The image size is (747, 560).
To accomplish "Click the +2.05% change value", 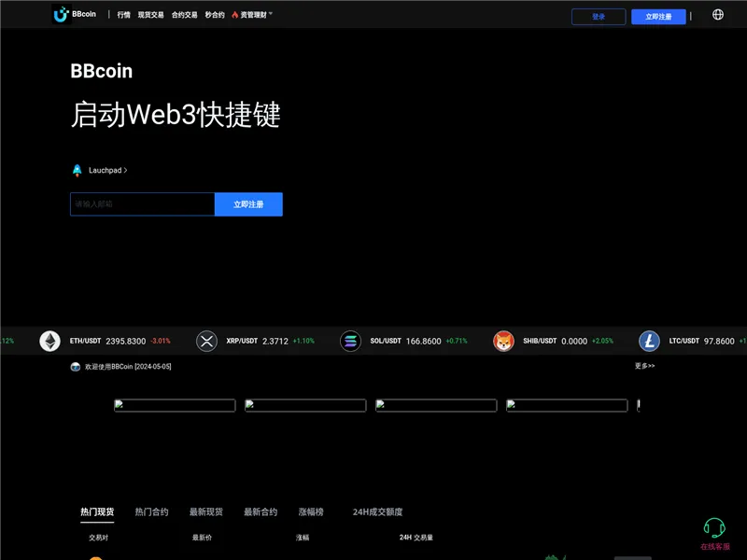I will click(x=602, y=341).
